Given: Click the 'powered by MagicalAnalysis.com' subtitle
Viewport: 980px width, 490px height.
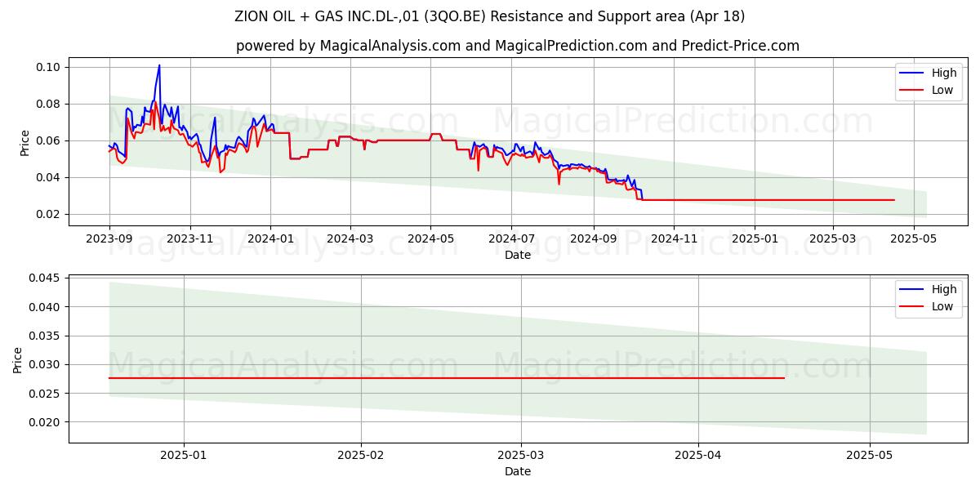Looking at the screenshot, I should point(518,46).
